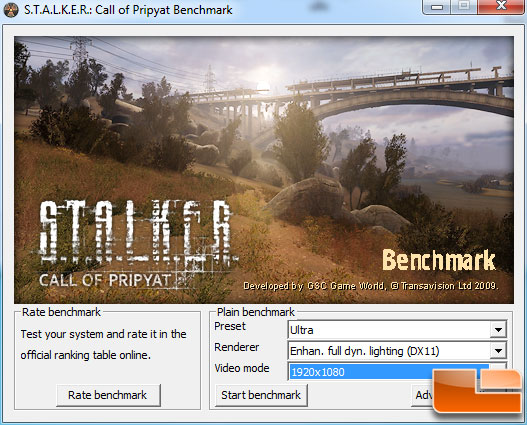Open the Preset dropdown showing Ultra
527x425 pixels.
tap(397, 330)
